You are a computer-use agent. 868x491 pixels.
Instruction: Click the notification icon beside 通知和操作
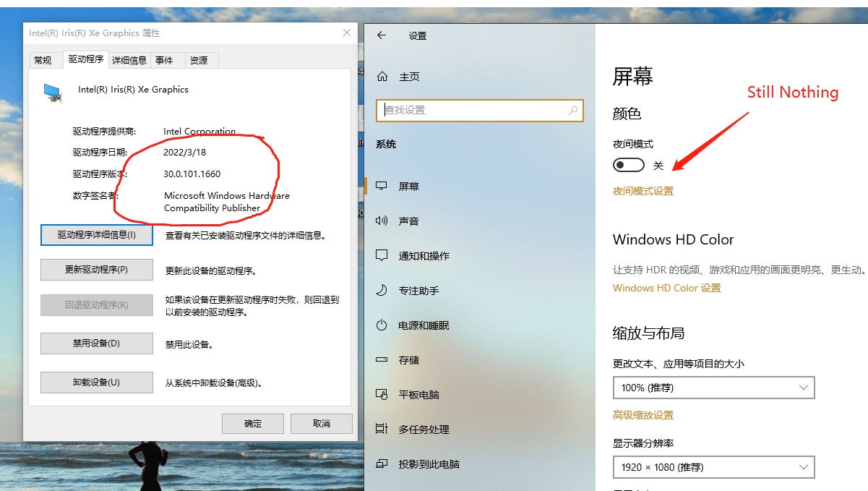coord(382,255)
